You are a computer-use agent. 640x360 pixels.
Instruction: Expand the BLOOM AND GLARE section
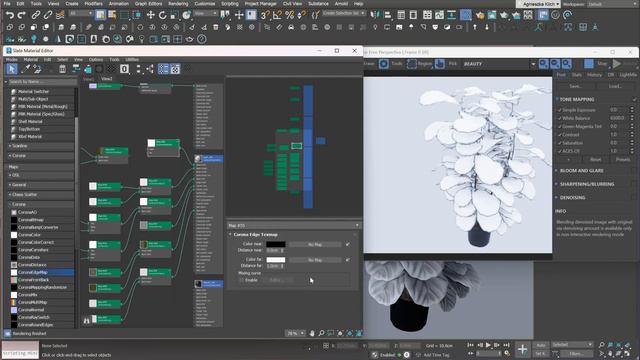coord(581,171)
